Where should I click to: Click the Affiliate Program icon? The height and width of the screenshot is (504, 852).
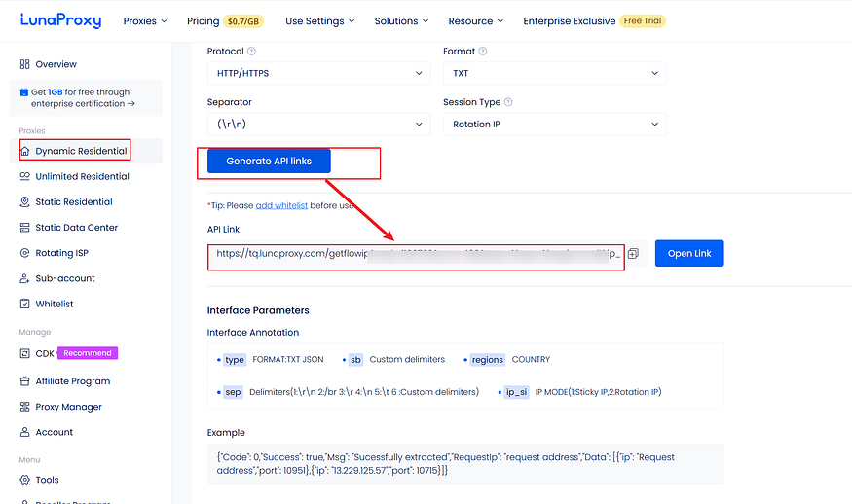point(24,381)
